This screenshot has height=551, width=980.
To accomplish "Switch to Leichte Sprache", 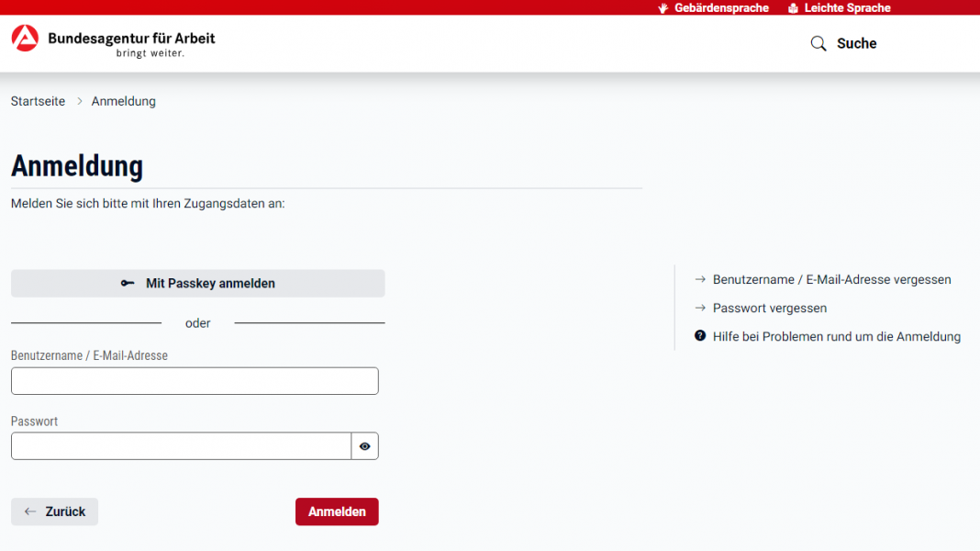I will coord(847,8).
